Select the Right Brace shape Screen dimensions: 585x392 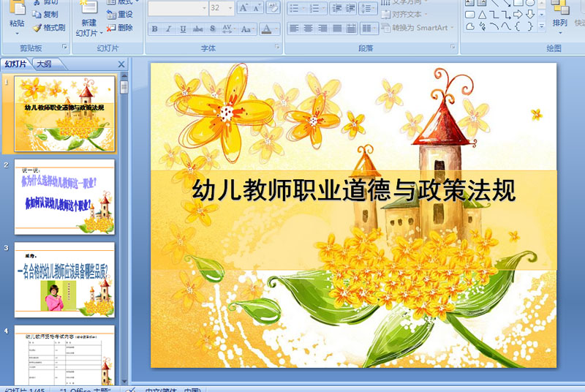(x=529, y=26)
